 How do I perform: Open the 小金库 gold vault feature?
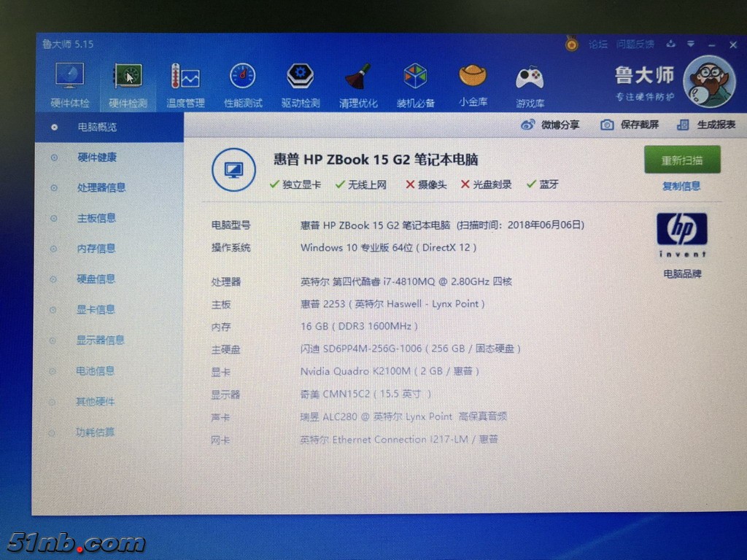point(473,80)
